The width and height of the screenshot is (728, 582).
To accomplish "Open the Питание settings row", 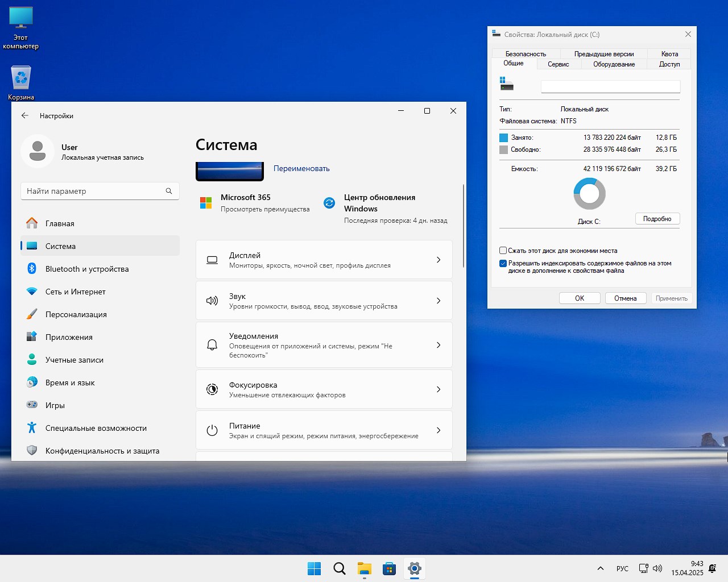I will [x=324, y=430].
